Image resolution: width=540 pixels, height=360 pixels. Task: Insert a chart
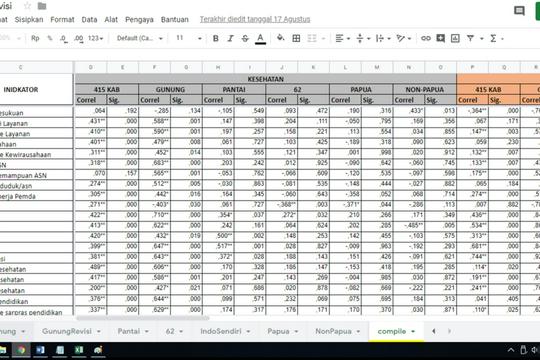coord(455,38)
